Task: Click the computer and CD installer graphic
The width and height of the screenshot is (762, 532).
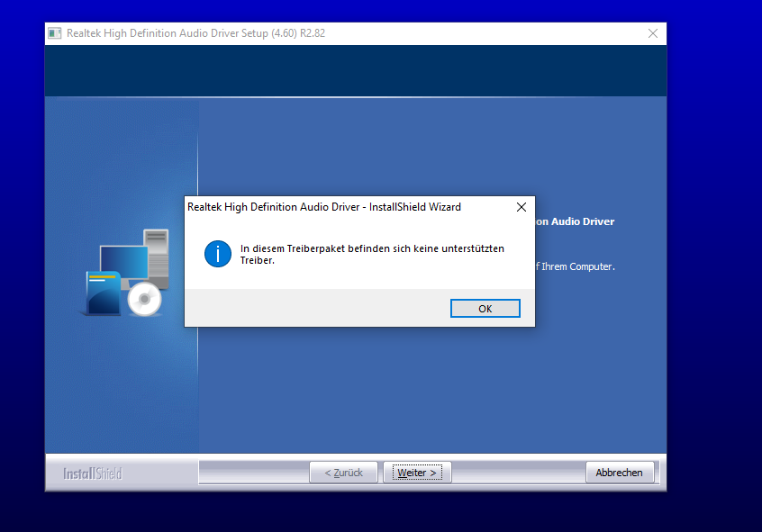Action: pyautogui.click(x=126, y=273)
